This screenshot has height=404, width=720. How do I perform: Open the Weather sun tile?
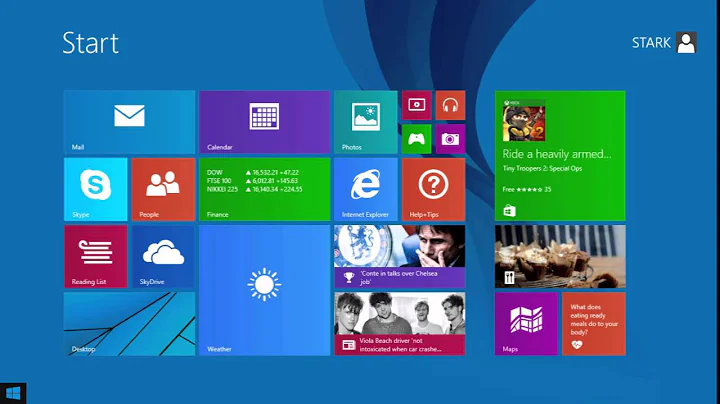click(x=264, y=290)
